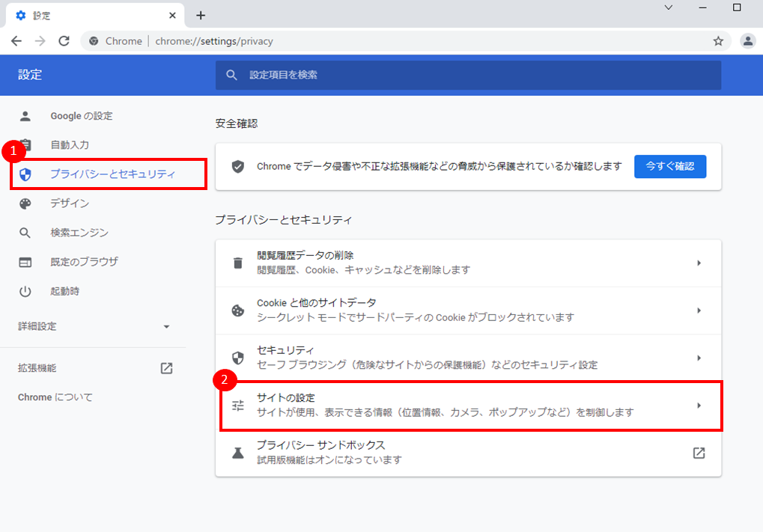Click 閲覧履歴、Cookie、キャッシュなどを削除します text
The height and width of the screenshot is (532, 763).
point(363,270)
